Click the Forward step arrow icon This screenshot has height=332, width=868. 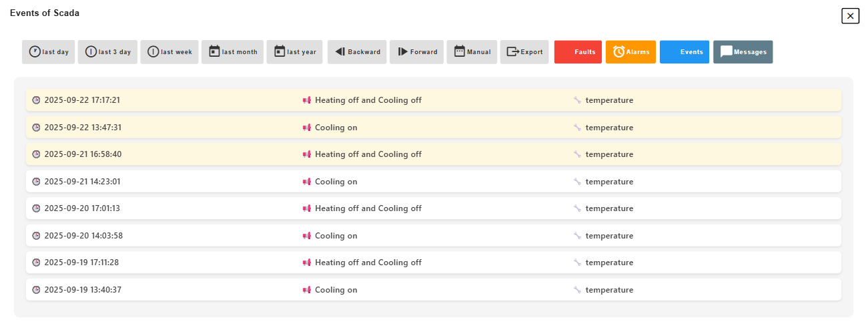pos(402,51)
